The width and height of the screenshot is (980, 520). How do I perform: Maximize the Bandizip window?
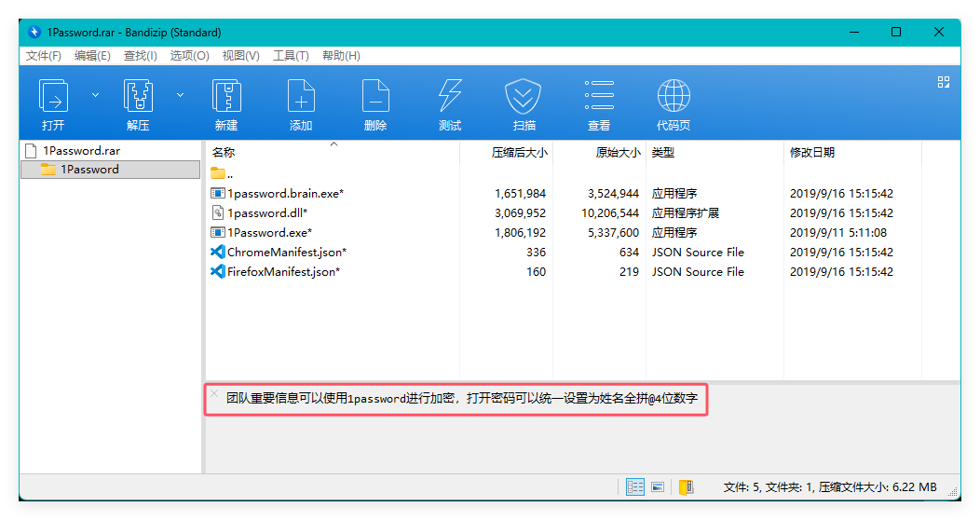896,32
